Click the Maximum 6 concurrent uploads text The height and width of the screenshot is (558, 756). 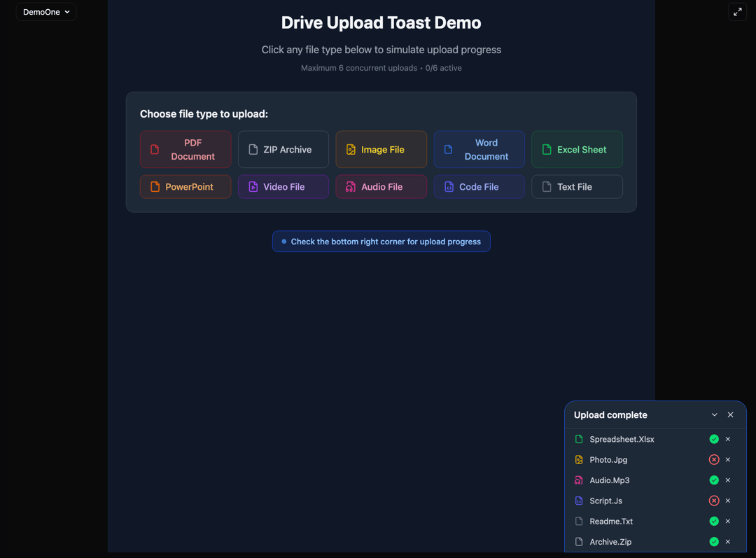point(358,68)
